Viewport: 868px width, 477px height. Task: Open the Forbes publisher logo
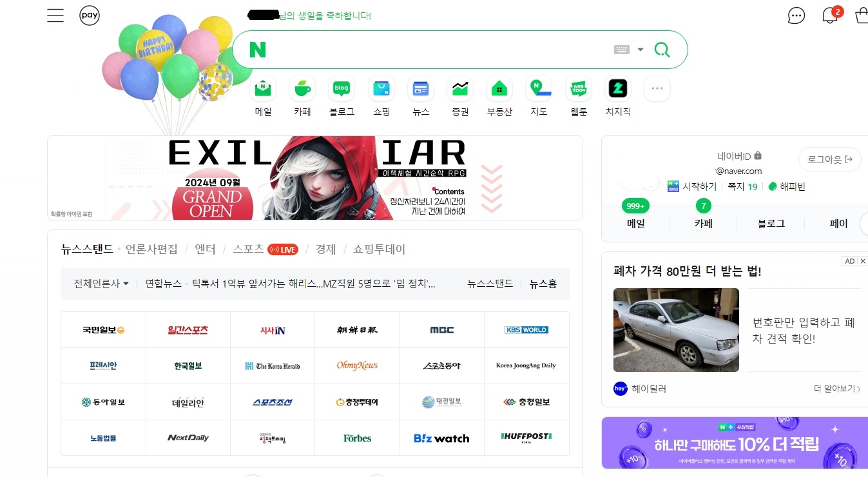357,438
